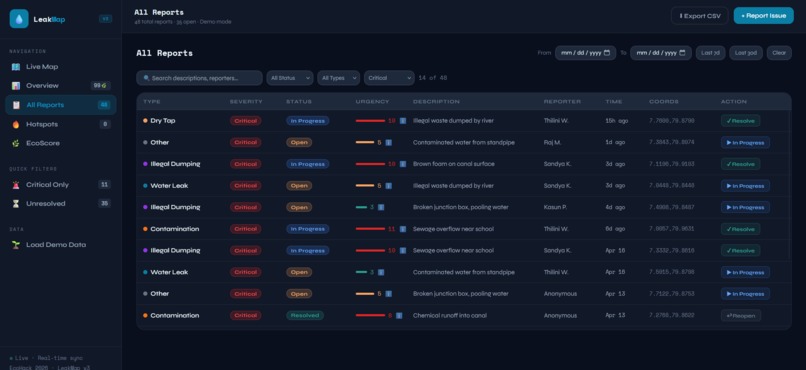806x370 pixels.
Task: Click the LeakMap water drop logo
Action: tap(19, 19)
